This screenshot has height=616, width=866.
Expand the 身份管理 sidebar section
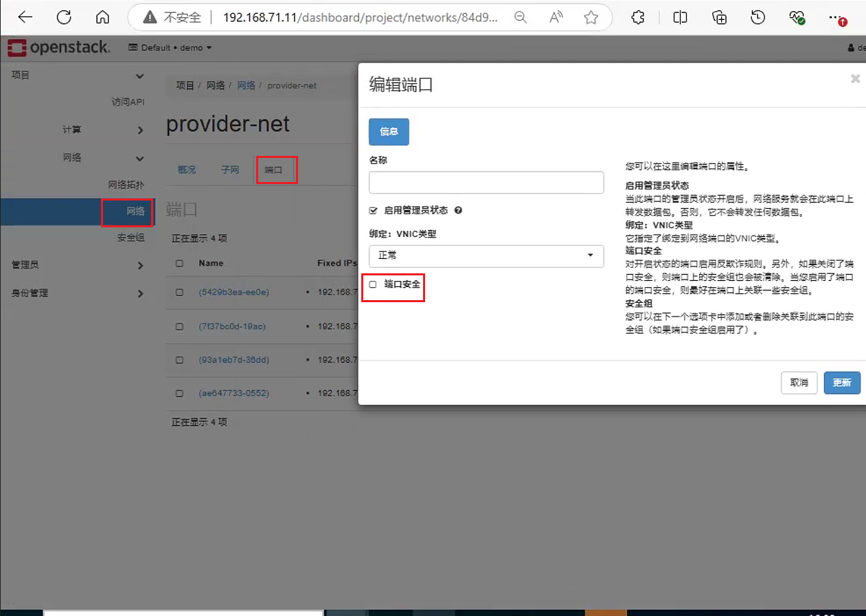click(77, 293)
